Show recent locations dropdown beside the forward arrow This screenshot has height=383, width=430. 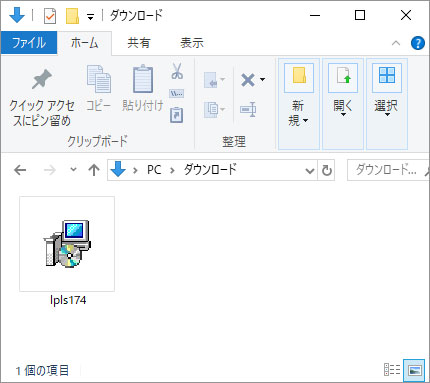(x=73, y=170)
